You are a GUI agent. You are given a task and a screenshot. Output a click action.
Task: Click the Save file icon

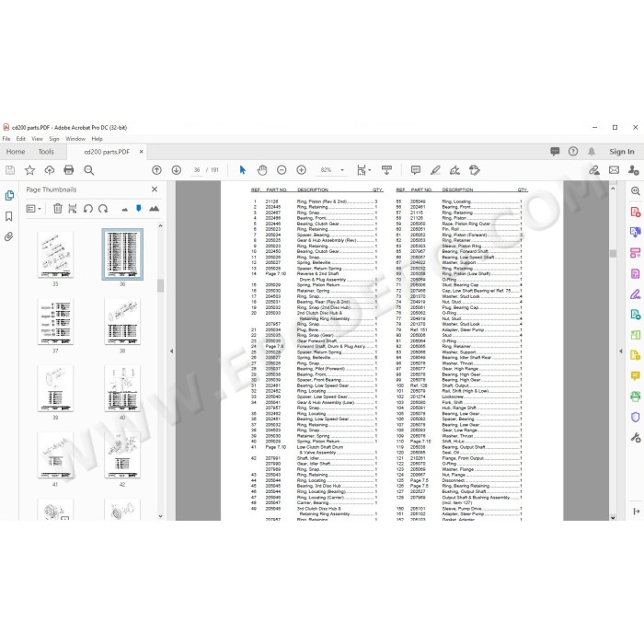(x=10, y=170)
